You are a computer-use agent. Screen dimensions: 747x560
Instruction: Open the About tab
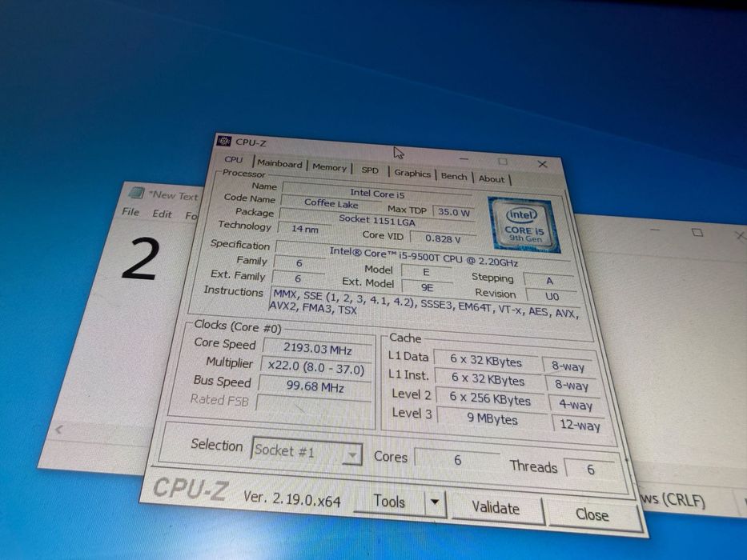[491, 179]
